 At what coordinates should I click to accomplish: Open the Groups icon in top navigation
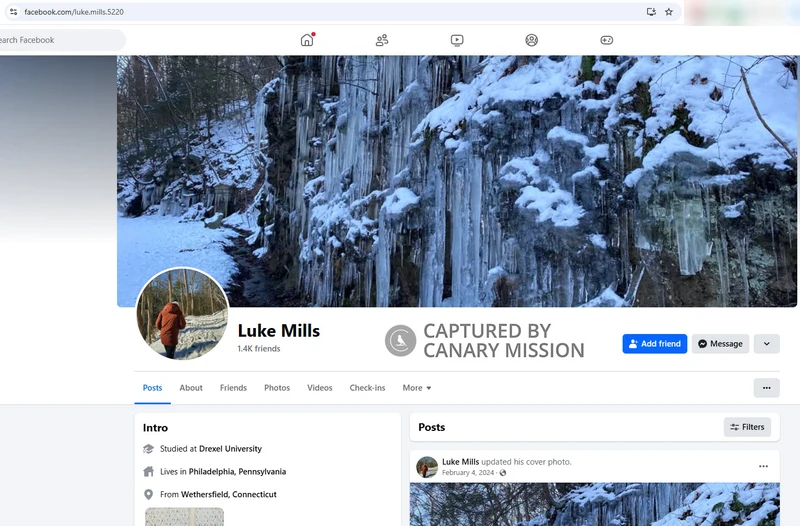point(532,40)
